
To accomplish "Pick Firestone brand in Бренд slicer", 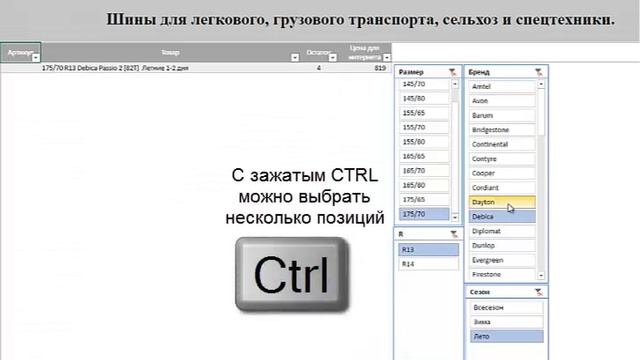I will point(502,274).
